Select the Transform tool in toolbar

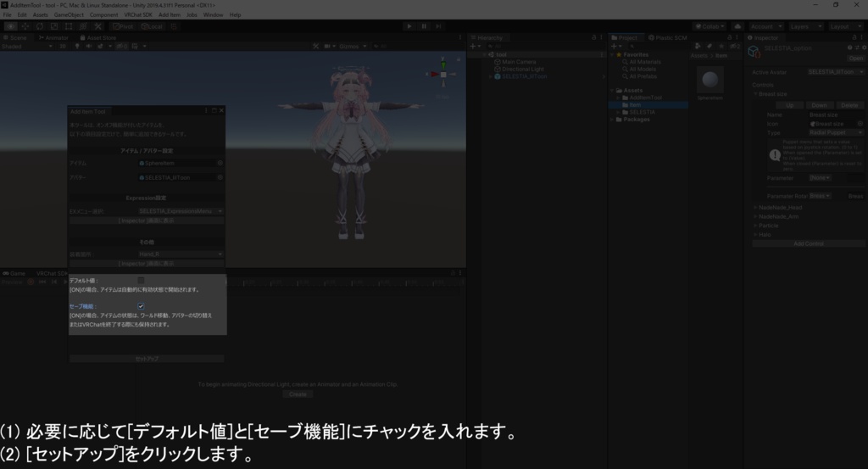(83, 26)
